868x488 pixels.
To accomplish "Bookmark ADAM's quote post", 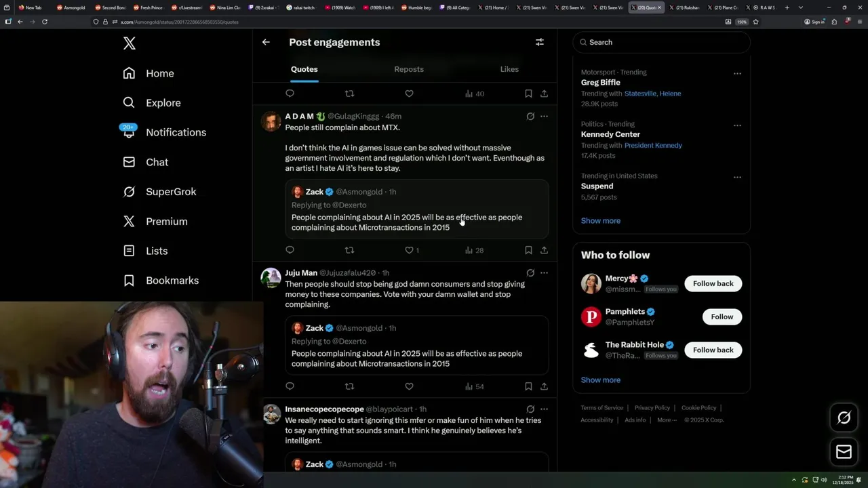I will [x=528, y=250].
